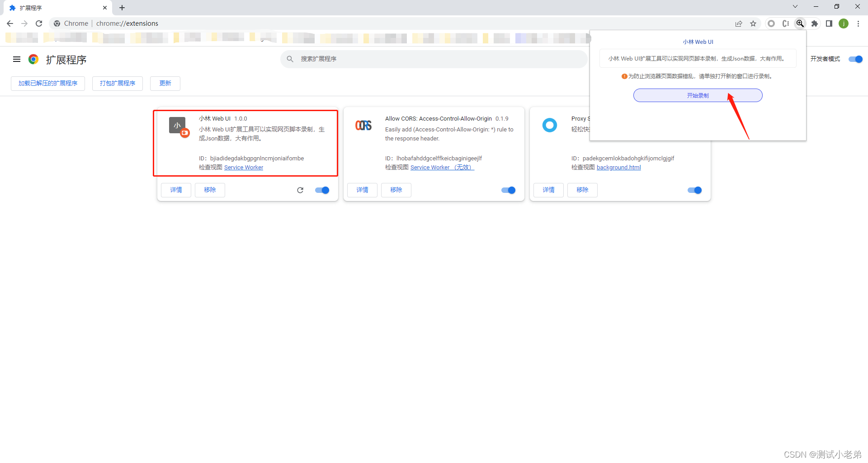Click the 开发者模式 label
Image resolution: width=868 pixels, height=463 pixels.
tap(825, 59)
